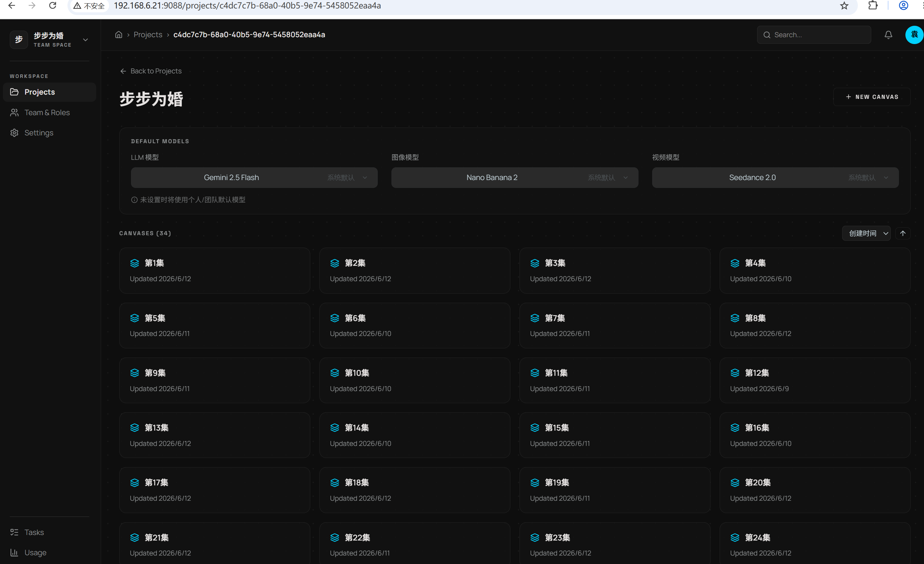Click the home icon in breadcrumb
Image resolution: width=924 pixels, height=564 pixels.
119,35
